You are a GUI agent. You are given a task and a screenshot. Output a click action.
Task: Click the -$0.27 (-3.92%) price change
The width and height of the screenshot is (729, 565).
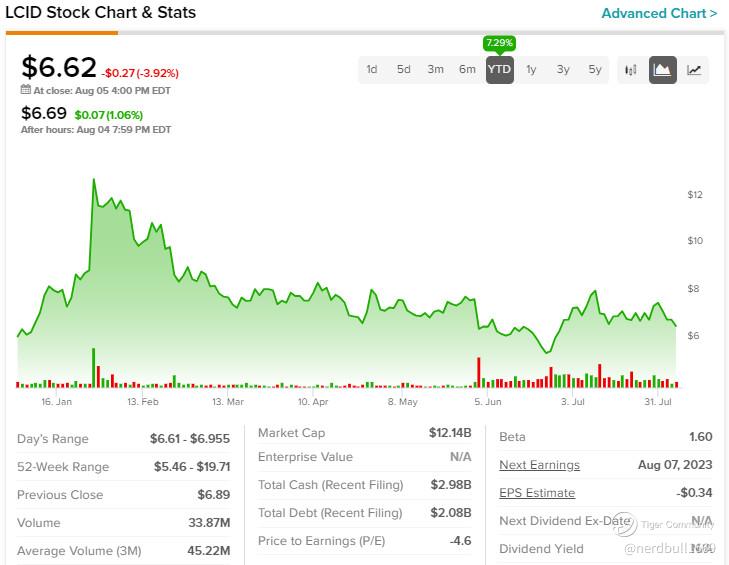[x=140, y=73]
